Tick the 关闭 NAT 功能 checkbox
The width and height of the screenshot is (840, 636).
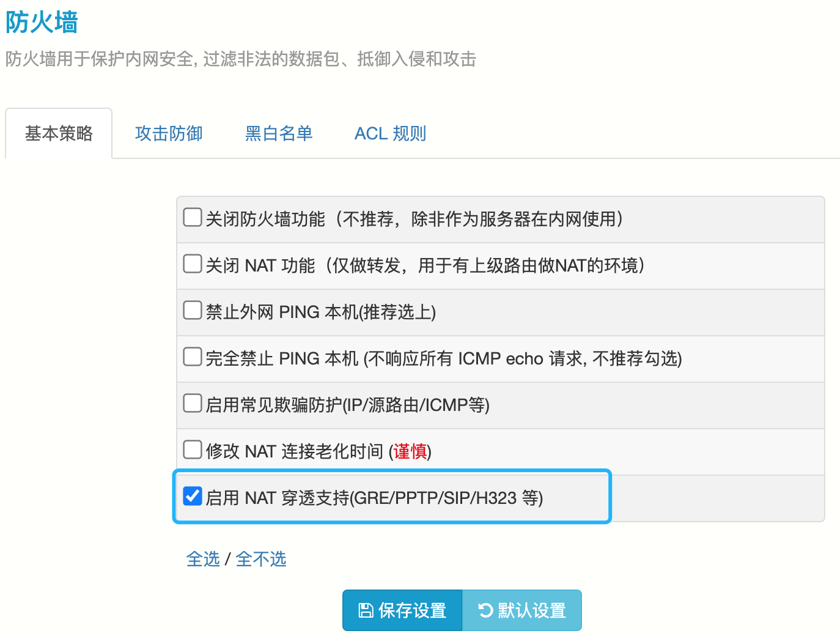click(x=193, y=264)
